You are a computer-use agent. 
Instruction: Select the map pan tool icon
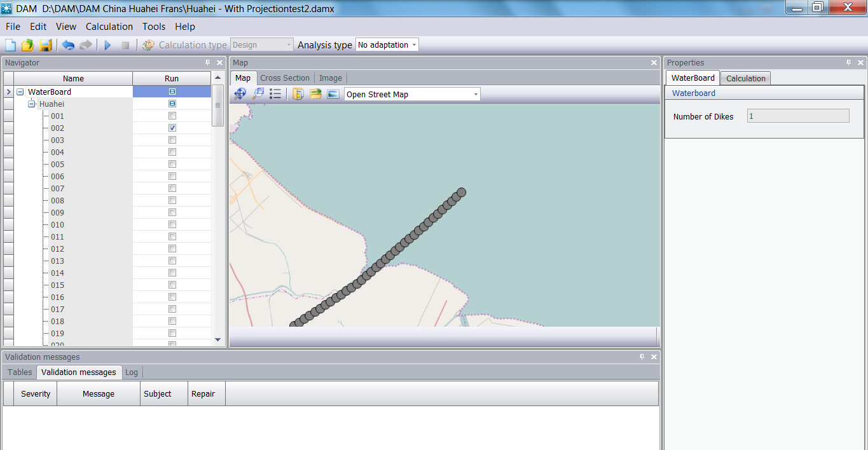tap(240, 94)
